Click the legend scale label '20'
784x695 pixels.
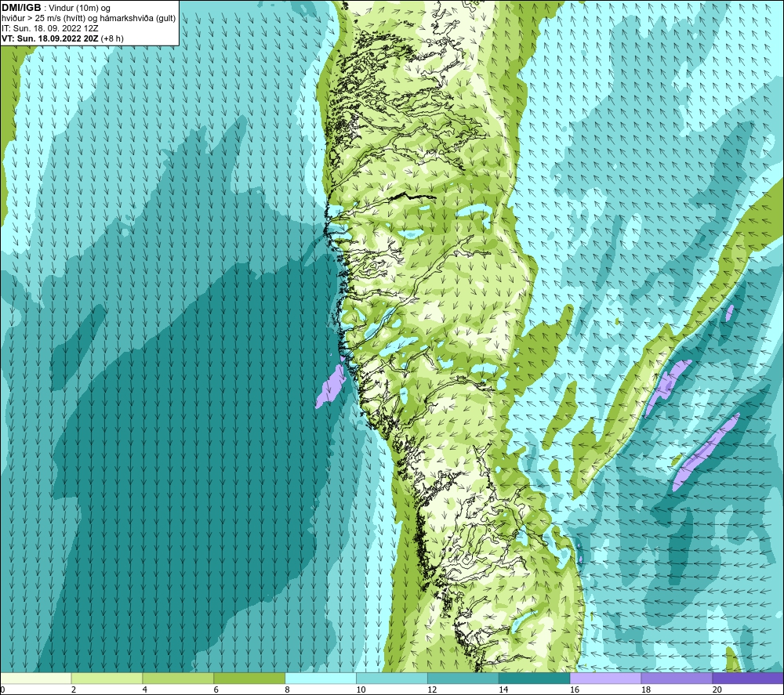(x=717, y=690)
